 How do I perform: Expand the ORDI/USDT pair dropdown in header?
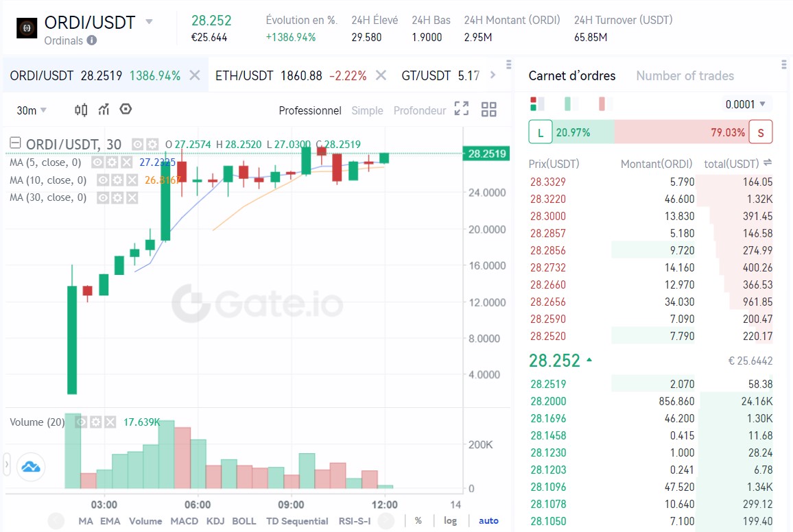tap(149, 21)
